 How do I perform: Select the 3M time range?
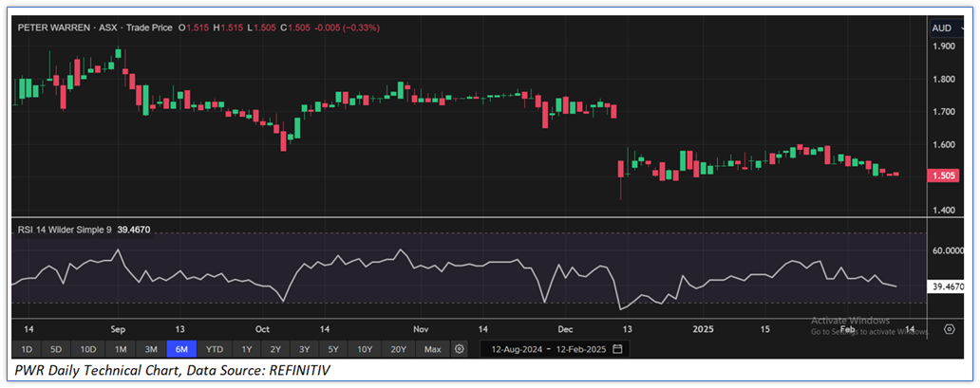click(151, 349)
